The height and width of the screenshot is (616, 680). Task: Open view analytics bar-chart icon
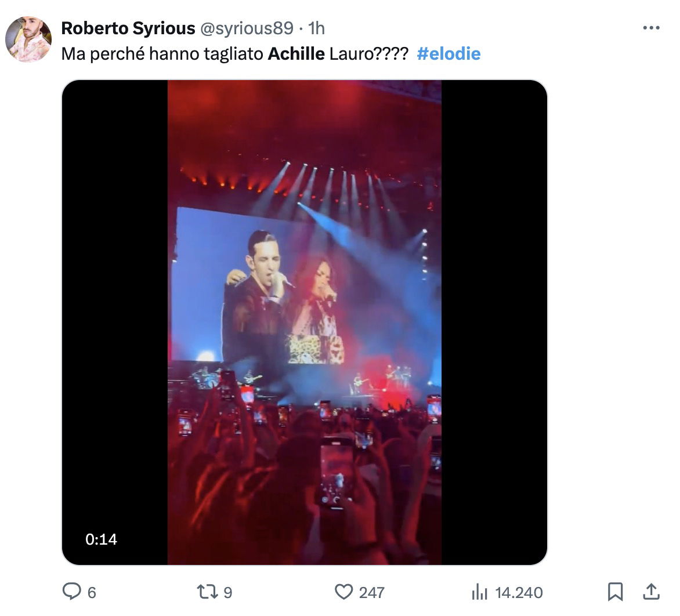[x=480, y=592]
